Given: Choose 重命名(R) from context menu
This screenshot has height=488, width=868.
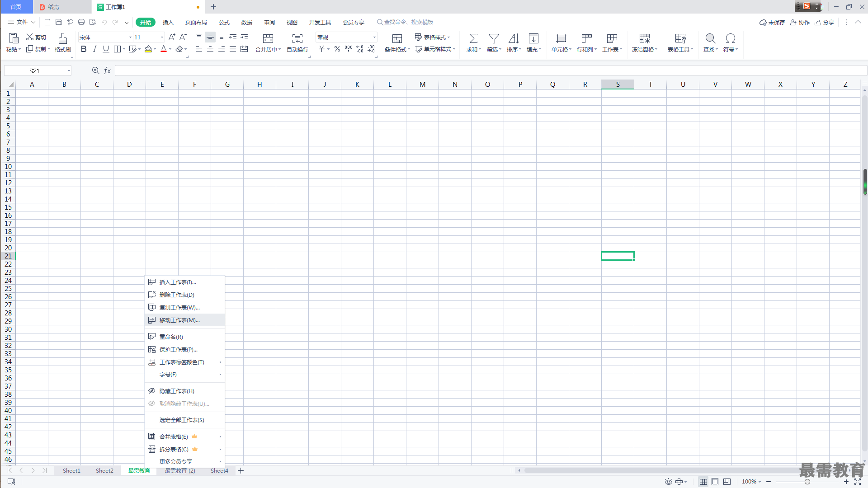Looking at the screenshot, I should pos(184,337).
